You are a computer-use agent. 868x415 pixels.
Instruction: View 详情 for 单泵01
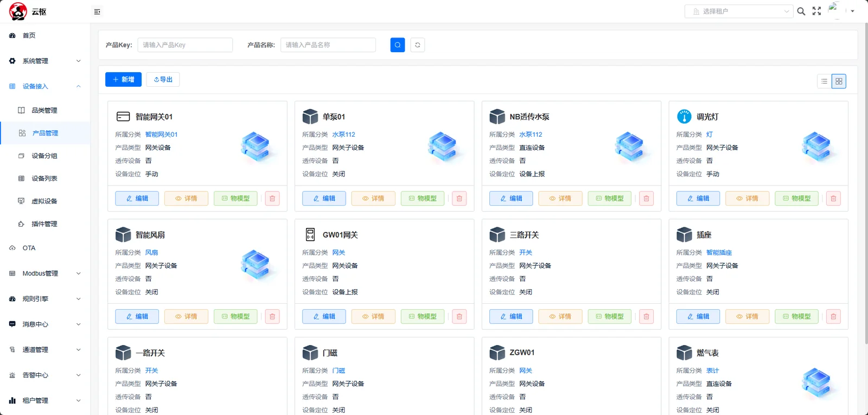point(373,199)
